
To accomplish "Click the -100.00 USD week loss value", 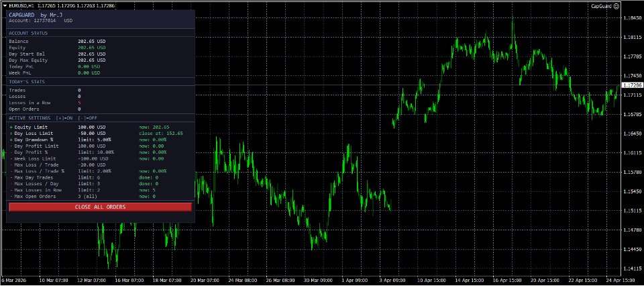I will coord(93,158).
